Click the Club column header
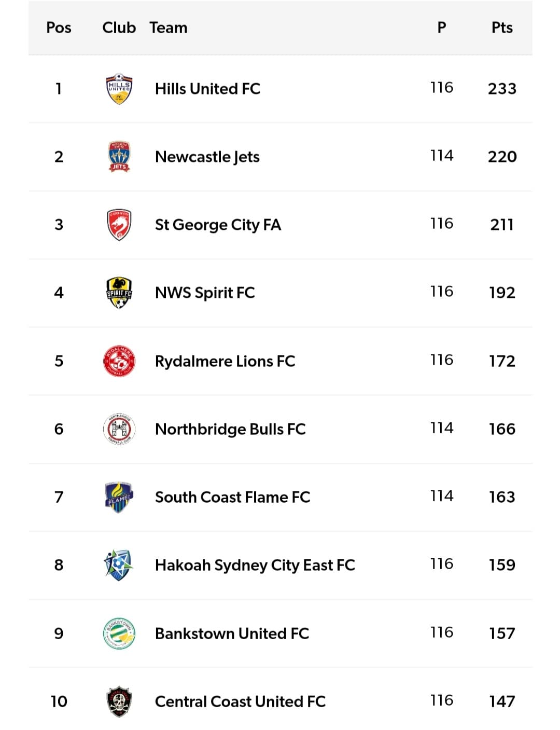 [x=119, y=27]
